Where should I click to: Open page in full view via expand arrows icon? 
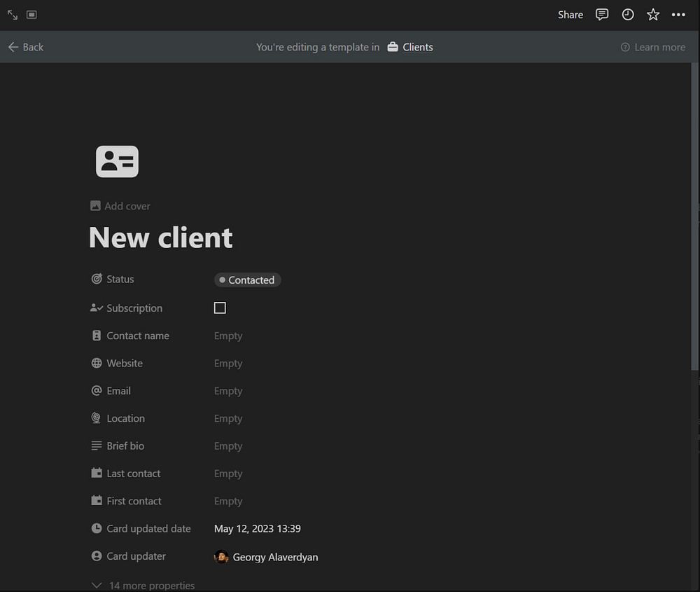pyautogui.click(x=13, y=15)
